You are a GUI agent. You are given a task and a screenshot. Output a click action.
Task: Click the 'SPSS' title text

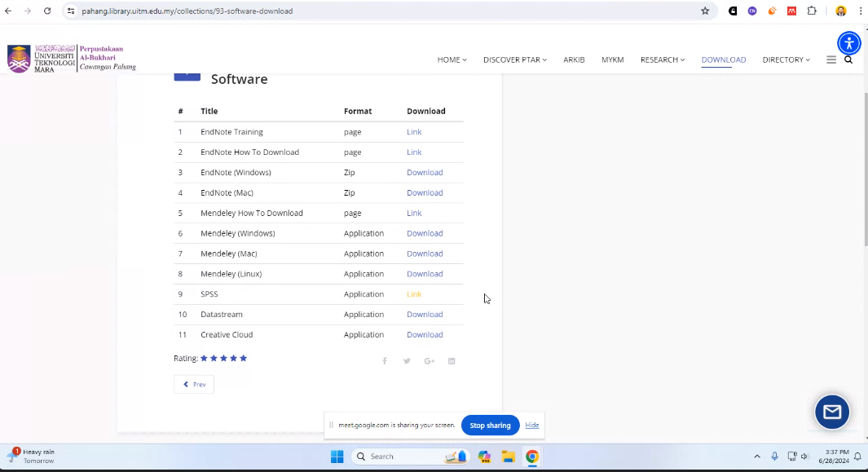click(x=209, y=294)
